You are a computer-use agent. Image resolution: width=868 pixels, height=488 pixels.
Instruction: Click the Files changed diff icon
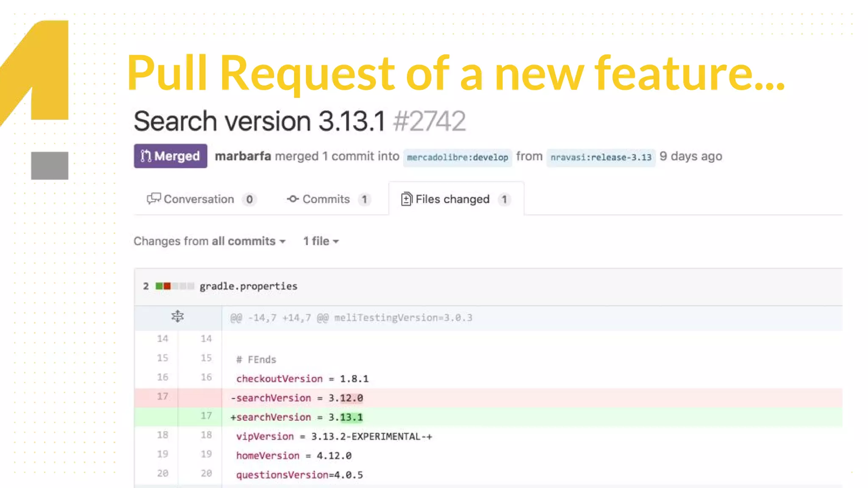[x=406, y=199]
